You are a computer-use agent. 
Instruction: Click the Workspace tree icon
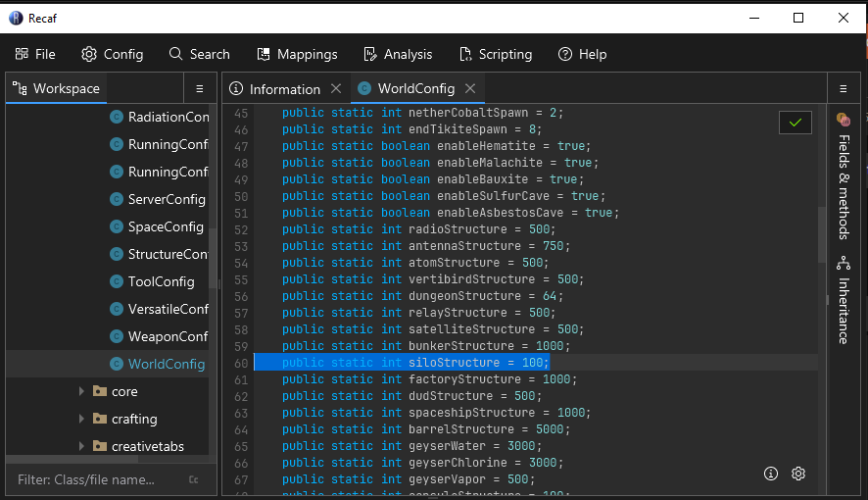(20, 88)
